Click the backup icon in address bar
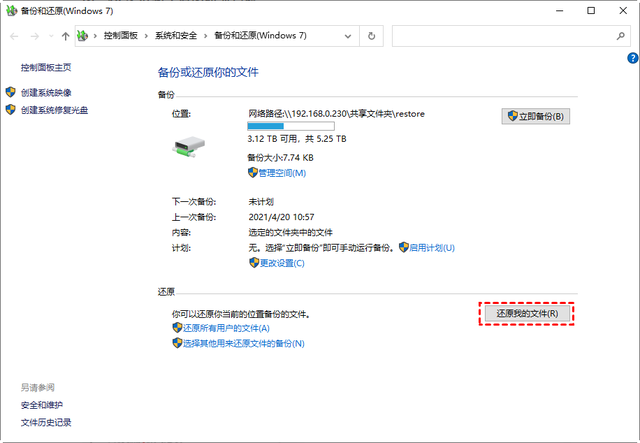Screen dimensions: 640x443 coord(82,36)
